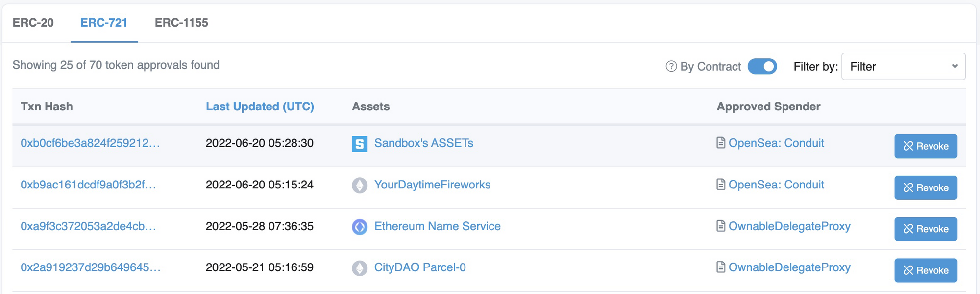Click the YourDaytimeFireworks token icon
This screenshot has width=980, height=294.
click(360, 186)
